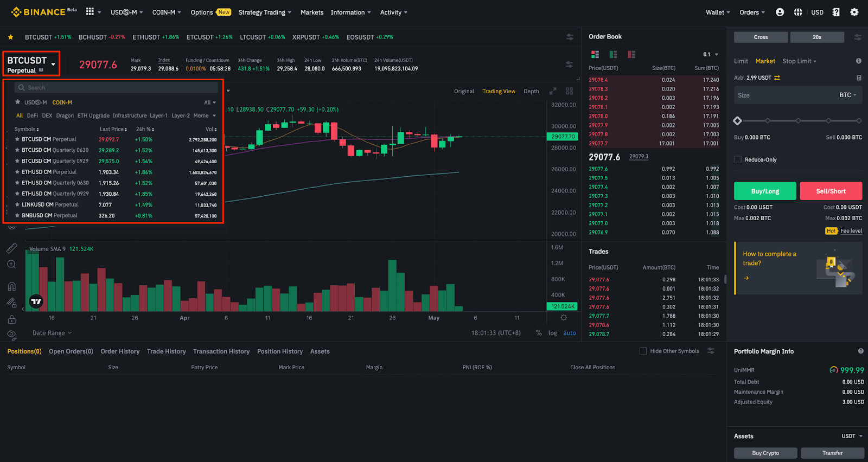Expand the Date Range selector
The image size is (868, 462).
point(52,333)
